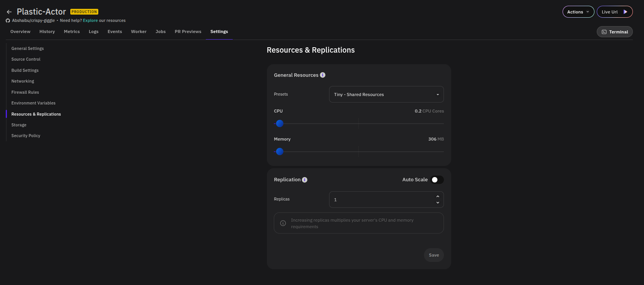Open Build Settings in the sidebar

(25, 70)
